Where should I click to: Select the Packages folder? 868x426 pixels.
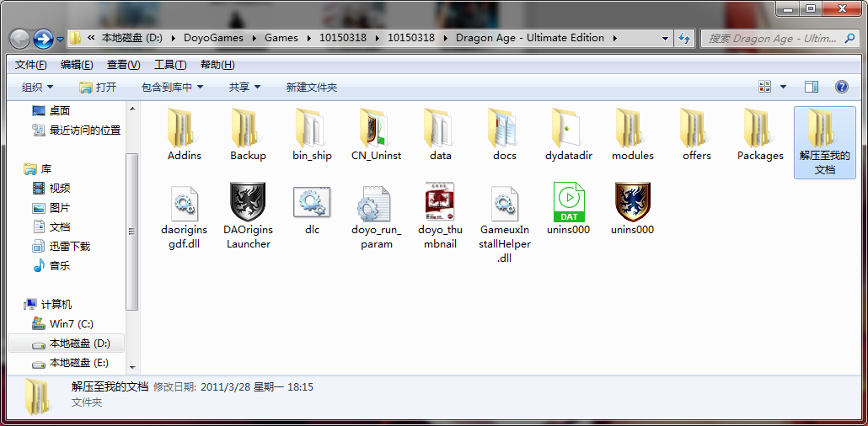click(x=761, y=135)
